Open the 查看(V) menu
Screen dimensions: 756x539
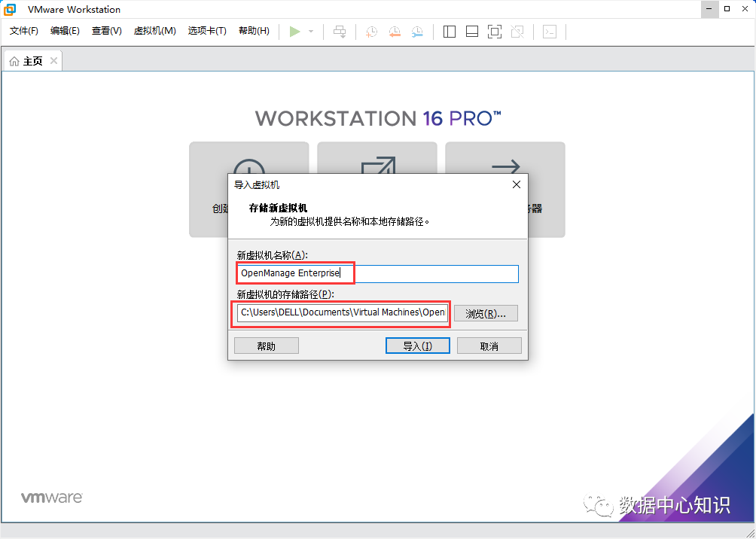(x=107, y=31)
